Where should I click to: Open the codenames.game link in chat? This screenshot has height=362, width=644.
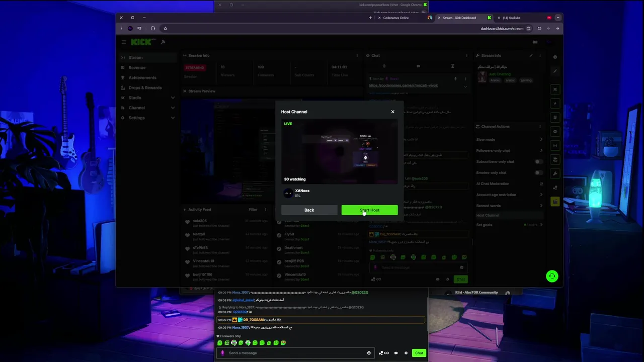403,85
